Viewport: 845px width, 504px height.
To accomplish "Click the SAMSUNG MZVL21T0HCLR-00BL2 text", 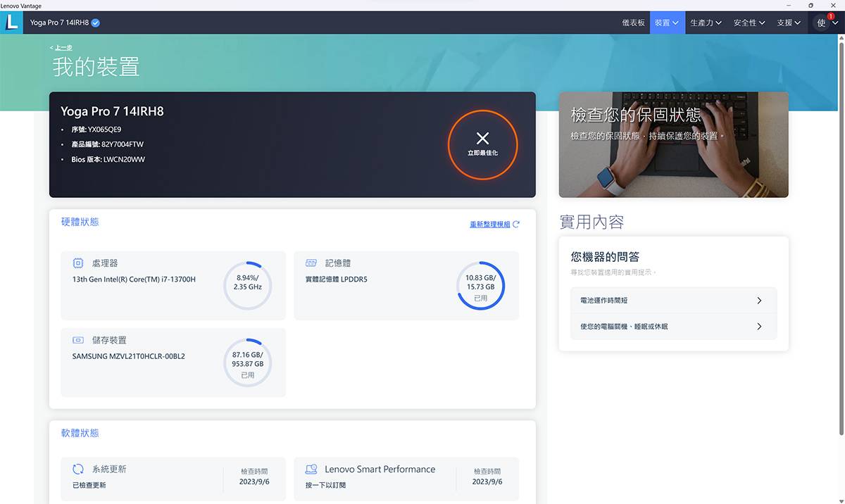I will click(129, 356).
